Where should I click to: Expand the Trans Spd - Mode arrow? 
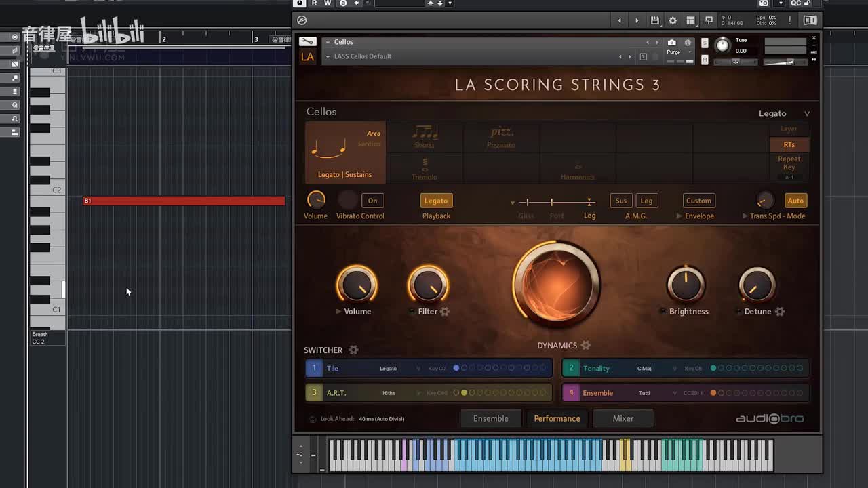coord(745,216)
